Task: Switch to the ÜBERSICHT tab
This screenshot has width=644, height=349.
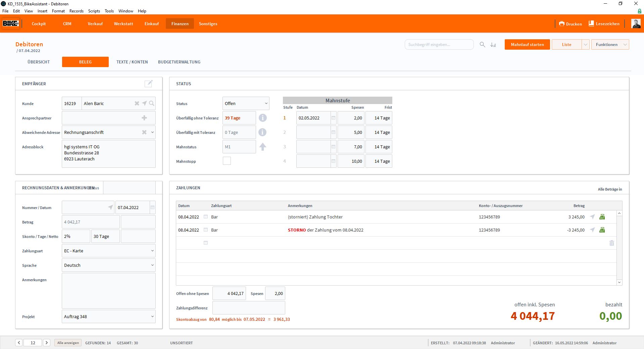Action: 39,62
